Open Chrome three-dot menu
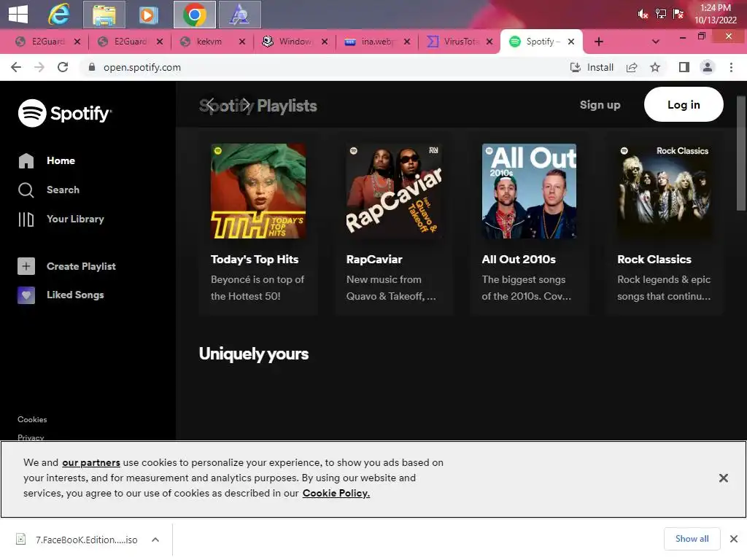Viewport: 747px width, 560px height. point(731,67)
